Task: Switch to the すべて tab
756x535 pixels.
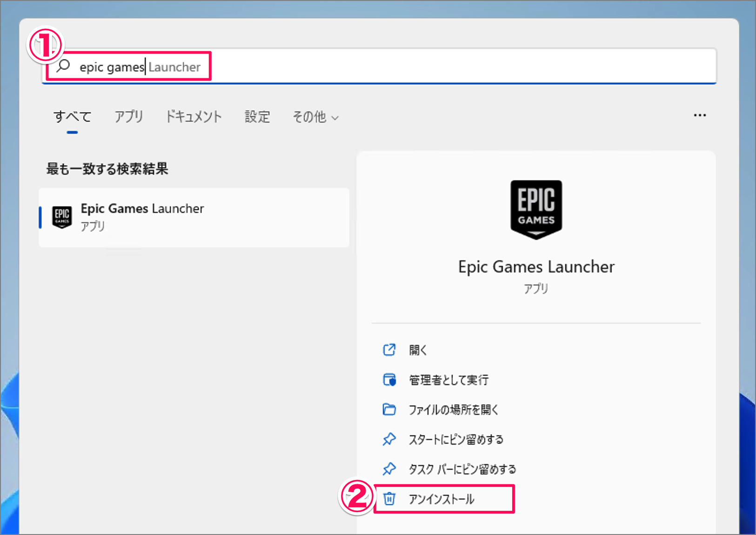Action: 72,116
